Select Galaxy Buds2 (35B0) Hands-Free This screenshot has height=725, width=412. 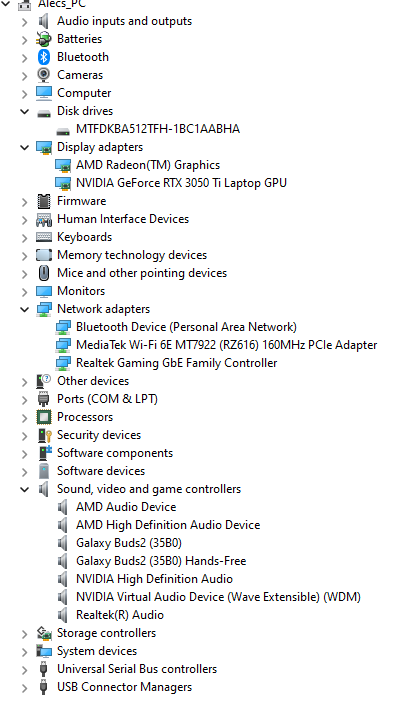click(x=161, y=561)
